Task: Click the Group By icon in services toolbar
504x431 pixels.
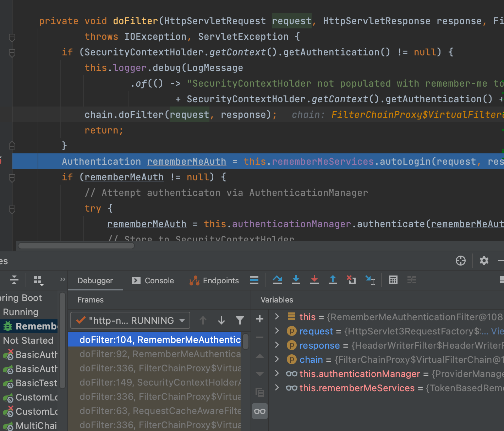Action: pos(38,280)
